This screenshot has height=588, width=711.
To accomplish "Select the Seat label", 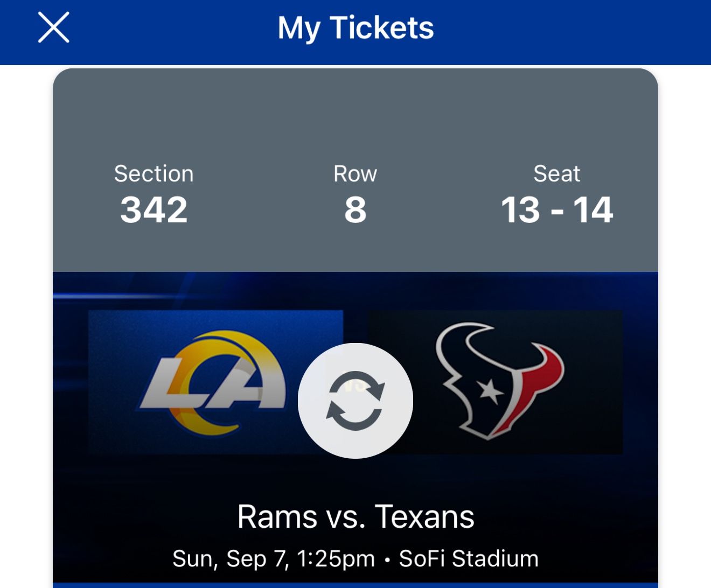I will pyautogui.click(x=556, y=174).
